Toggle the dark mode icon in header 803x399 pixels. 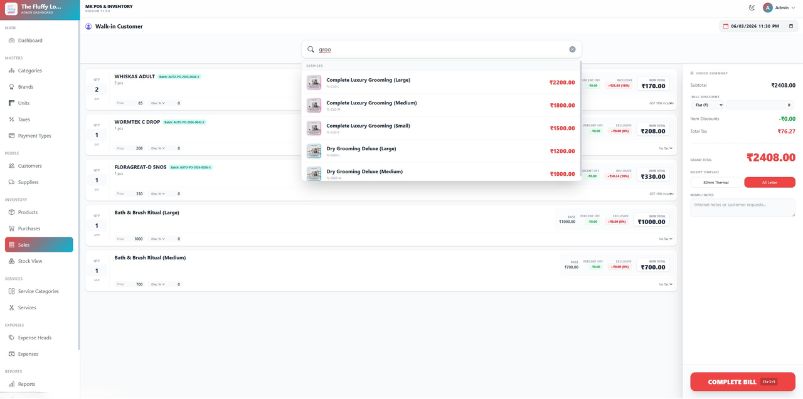click(x=751, y=8)
